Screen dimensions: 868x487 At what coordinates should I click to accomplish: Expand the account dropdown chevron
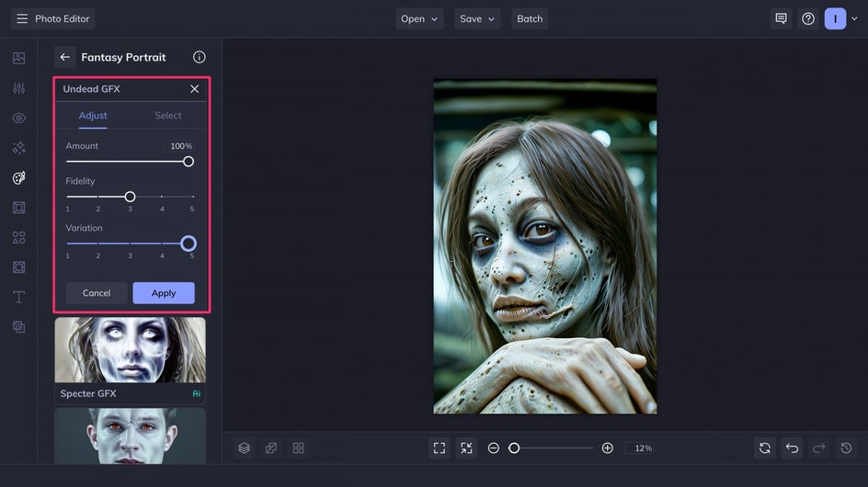pyautogui.click(x=855, y=18)
